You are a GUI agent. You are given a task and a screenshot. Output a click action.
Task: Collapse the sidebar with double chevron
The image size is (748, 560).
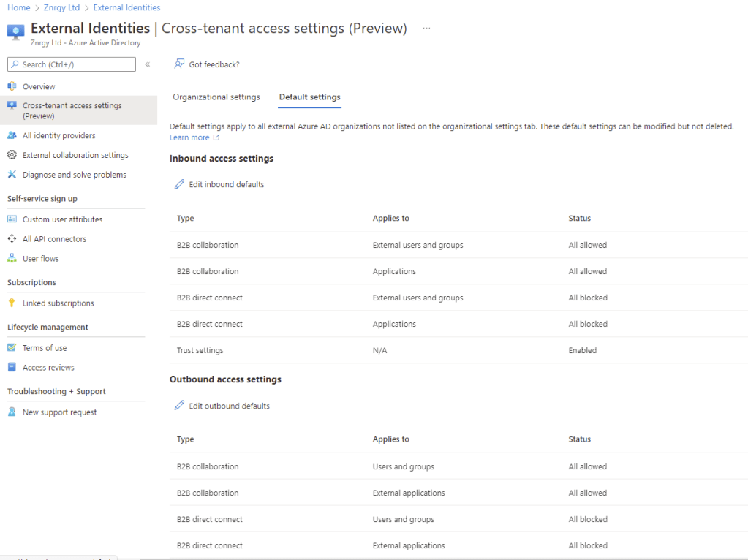147,64
